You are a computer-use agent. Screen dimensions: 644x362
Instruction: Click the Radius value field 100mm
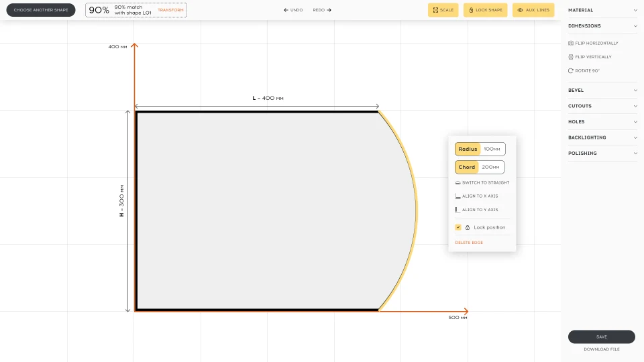point(492,149)
